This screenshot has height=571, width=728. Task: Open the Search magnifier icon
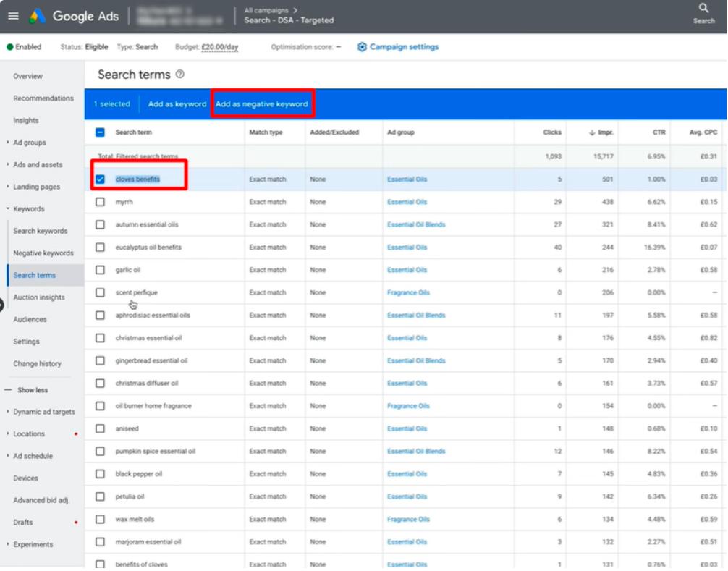pyautogui.click(x=703, y=9)
